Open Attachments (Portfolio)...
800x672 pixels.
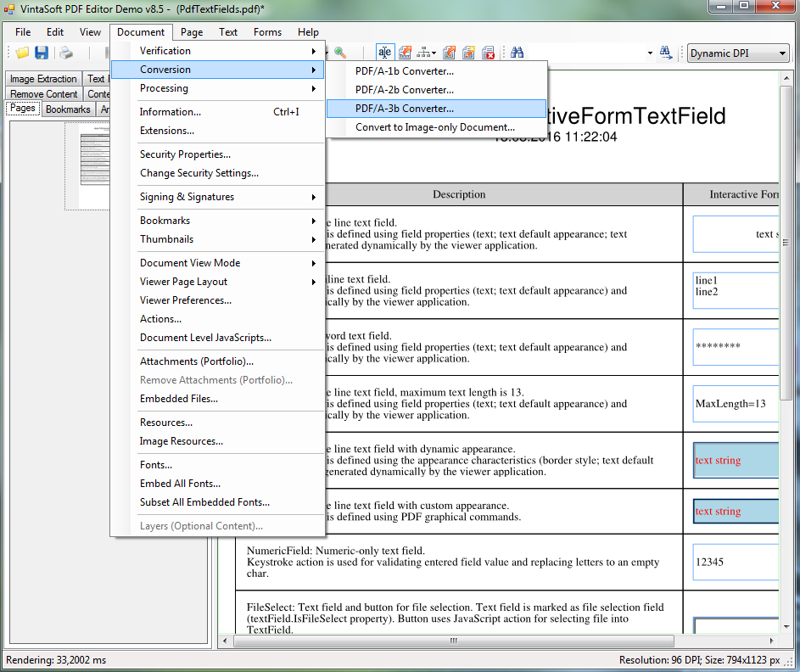[x=217, y=361]
